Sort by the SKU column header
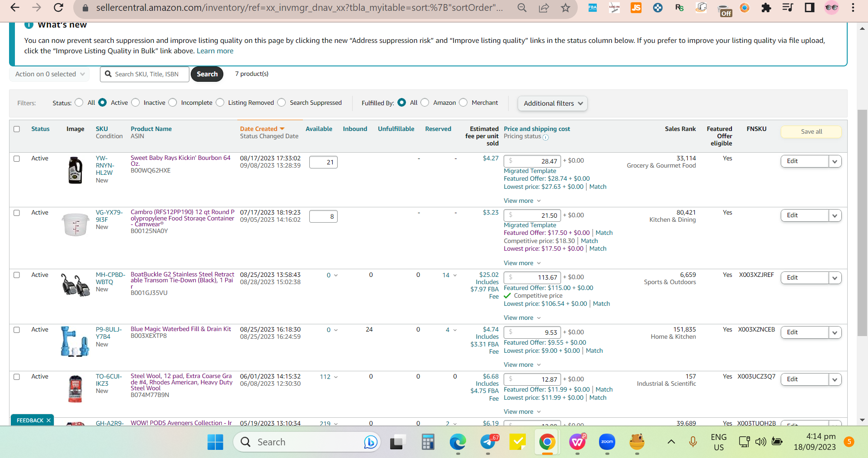This screenshot has height=458, width=868. pos(102,129)
